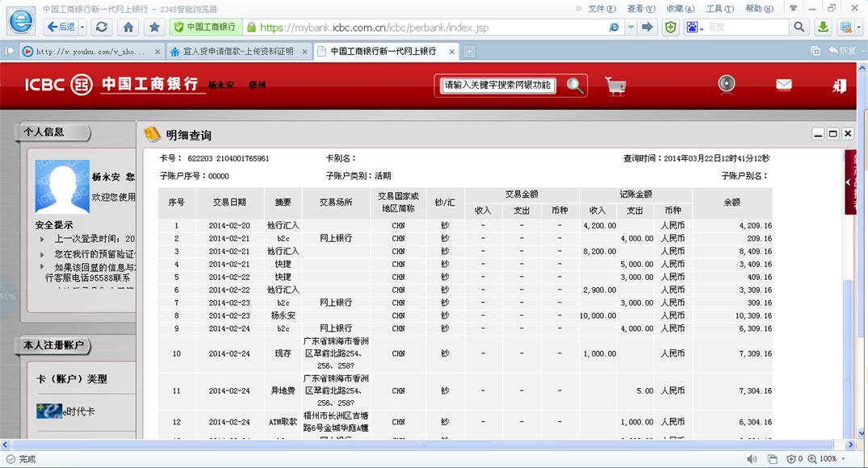Click the ICBC logout door icon
This screenshot has width=868, height=468.
[x=840, y=86]
